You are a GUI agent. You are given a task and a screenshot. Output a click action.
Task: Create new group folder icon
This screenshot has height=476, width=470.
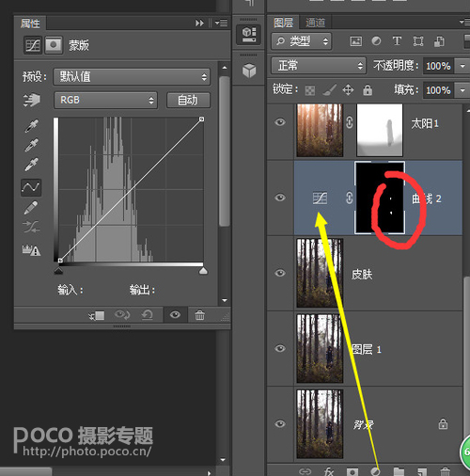tap(399, 471)
